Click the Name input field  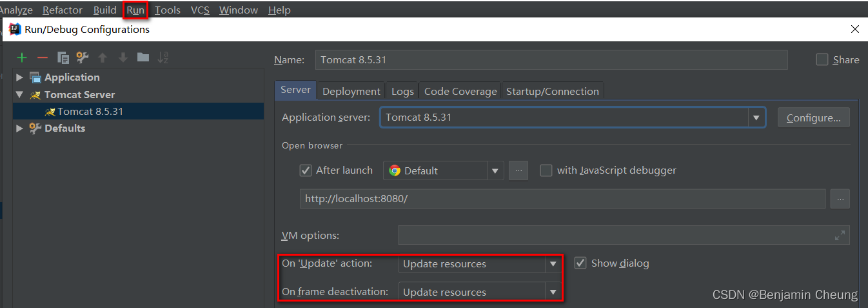(551, 59)
